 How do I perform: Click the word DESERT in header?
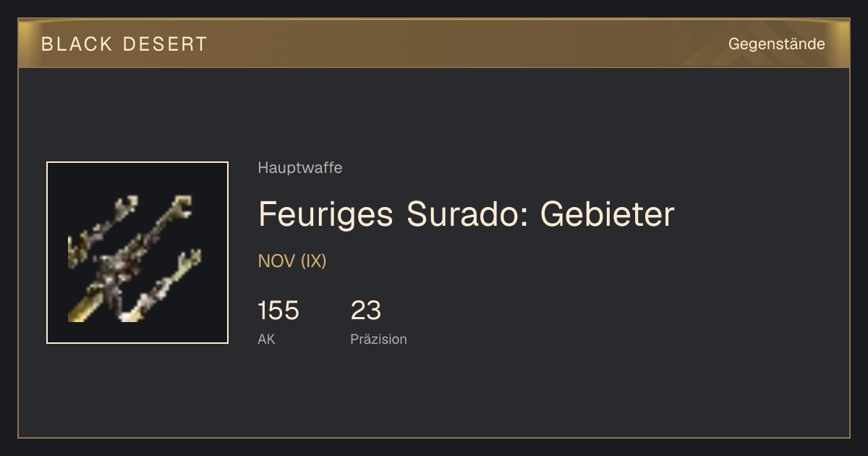click(x=165, y=44)
